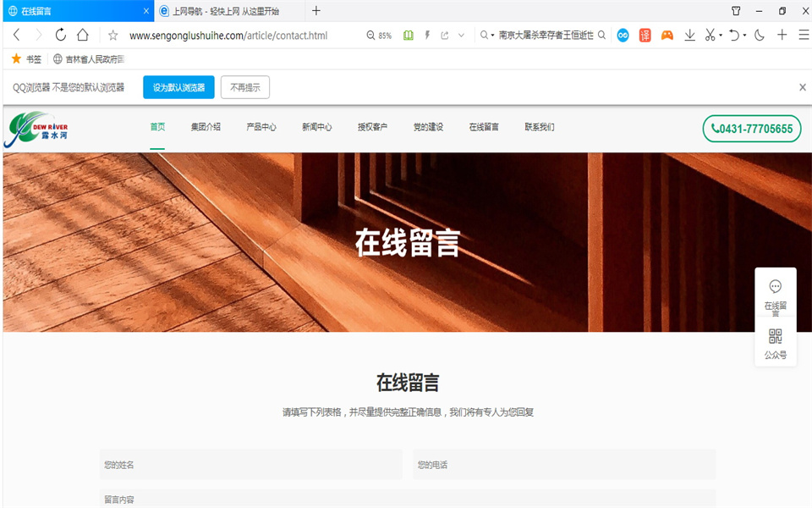Screen dimensions: 812x508
Task: Select the 新闻中心 menu item
Action: tap(317, 126)
